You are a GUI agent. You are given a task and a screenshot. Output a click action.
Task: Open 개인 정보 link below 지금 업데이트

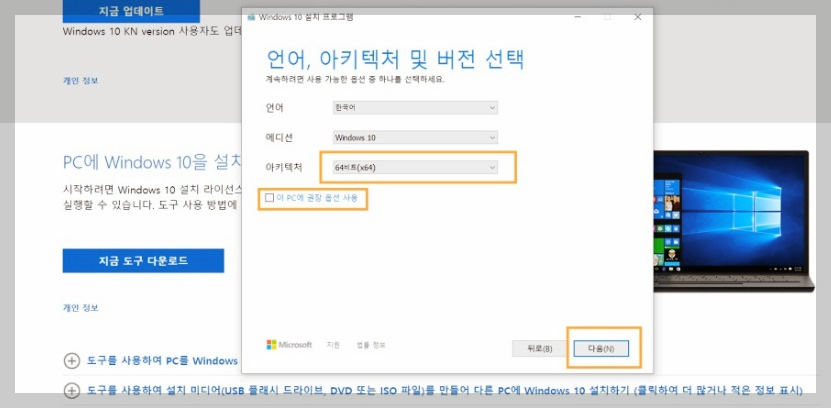pos(81,81)
